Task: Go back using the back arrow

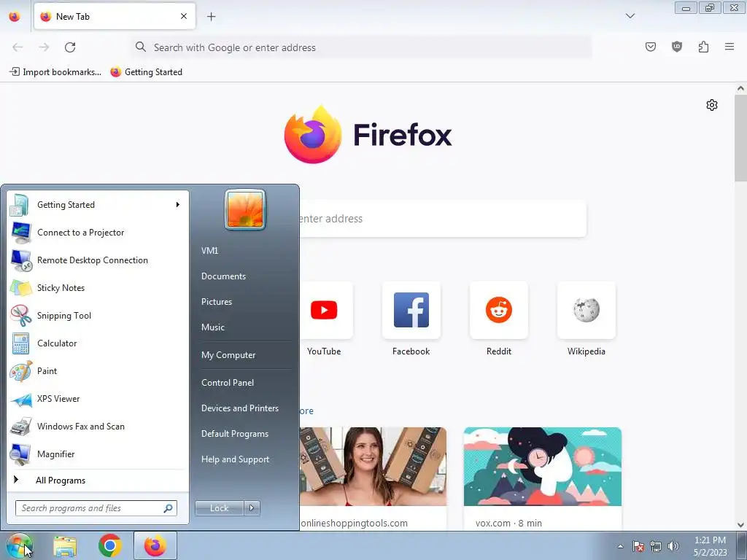Action: (x=18, y=47)
